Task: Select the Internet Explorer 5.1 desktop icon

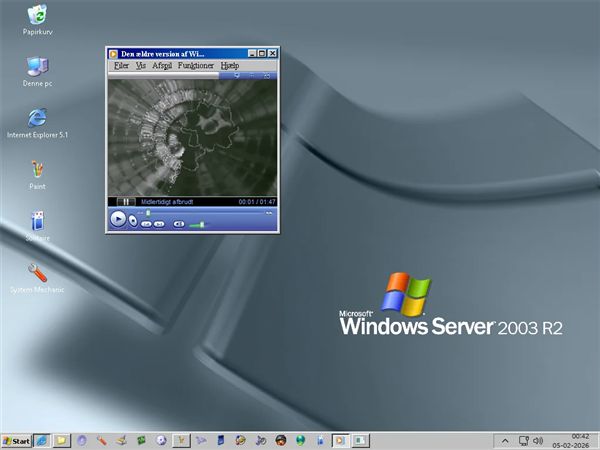Action: click(37, 123)
